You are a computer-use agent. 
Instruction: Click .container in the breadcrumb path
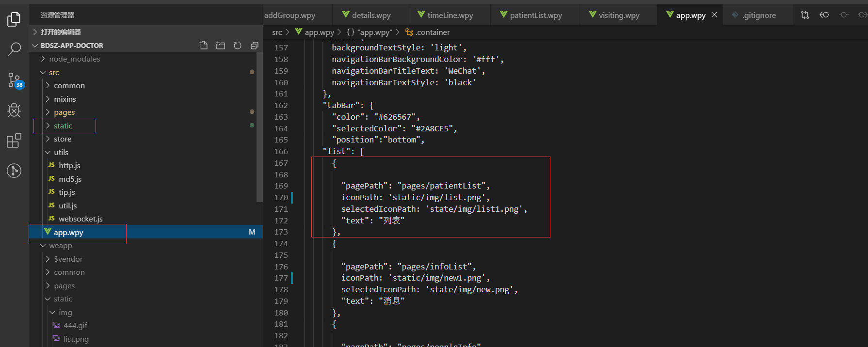[x=432, y=32]
